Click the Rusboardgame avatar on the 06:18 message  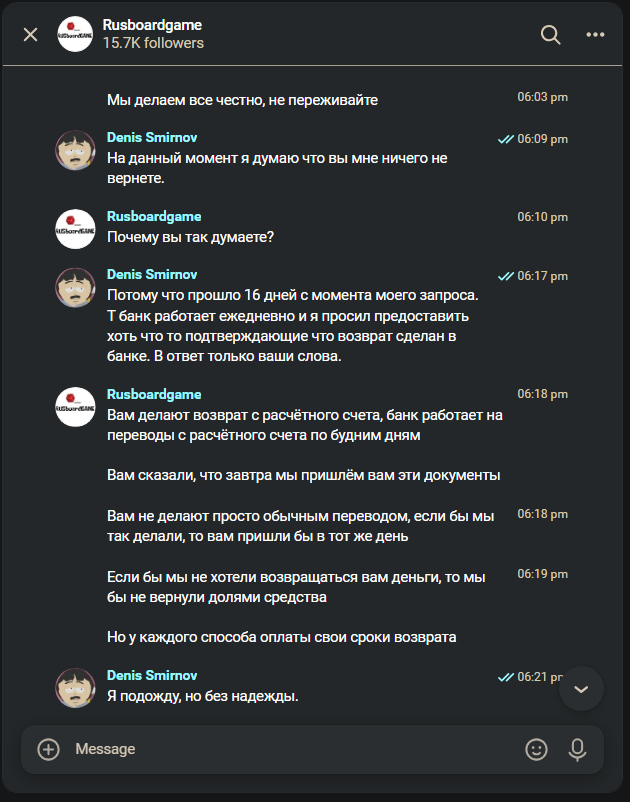[75, 407]
